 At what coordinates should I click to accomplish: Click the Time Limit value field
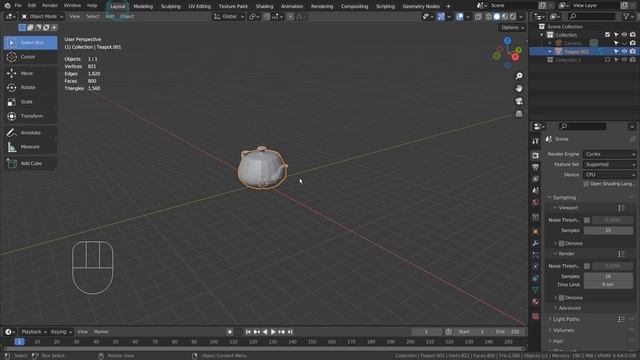(608, 284)
